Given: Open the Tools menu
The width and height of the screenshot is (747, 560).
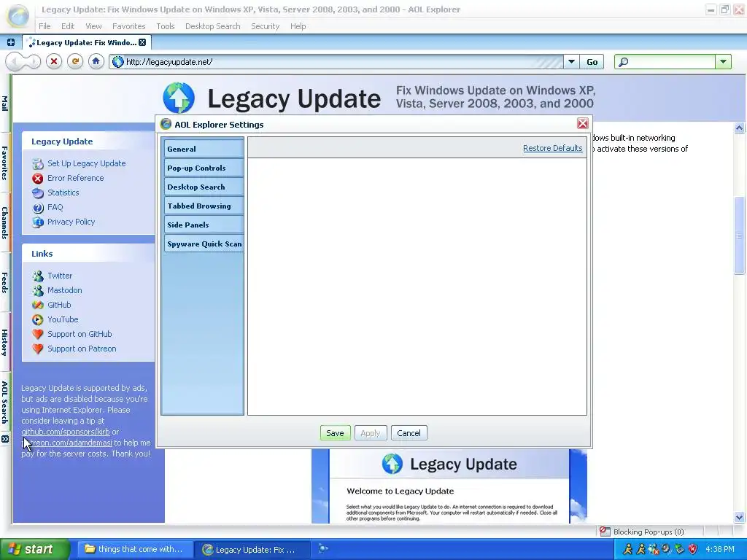Looking at the screenshot, I should click(166, 26).
